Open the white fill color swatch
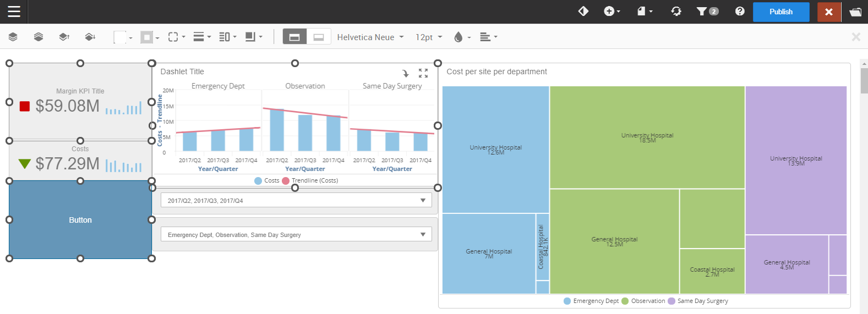Image resolution: width=868 pixels, height=314 pixels. (122, 37)
